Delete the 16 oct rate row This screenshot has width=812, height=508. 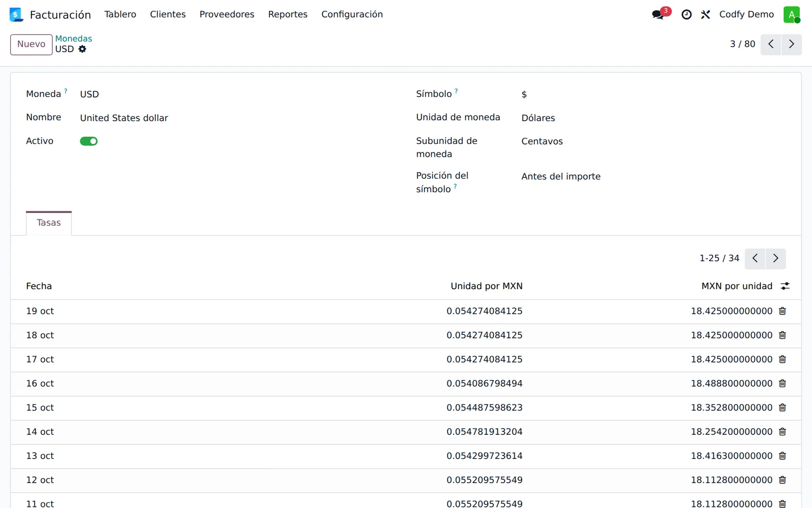click(783, 384)
